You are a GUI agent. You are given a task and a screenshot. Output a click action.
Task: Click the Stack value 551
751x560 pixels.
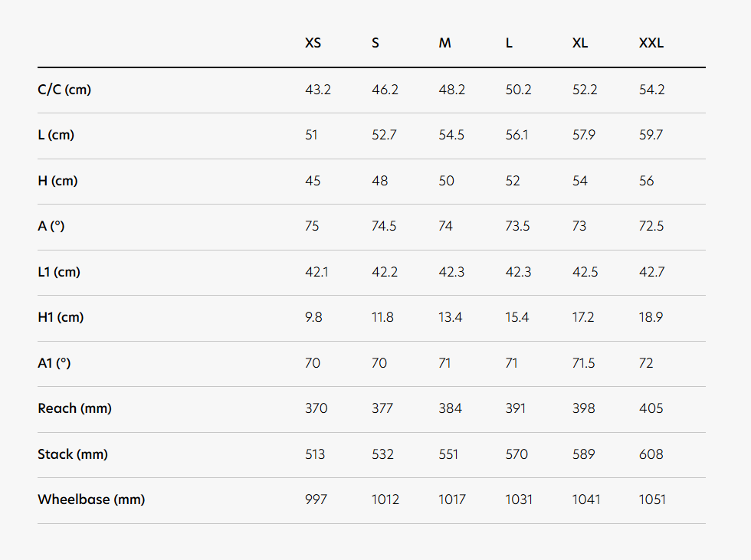coord(448,454)
